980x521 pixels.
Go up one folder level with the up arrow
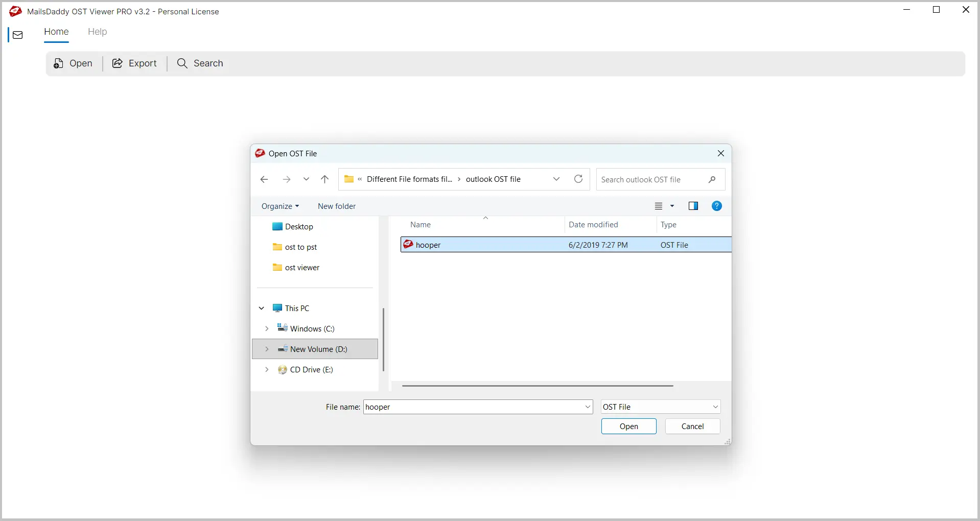click(325, 179)
